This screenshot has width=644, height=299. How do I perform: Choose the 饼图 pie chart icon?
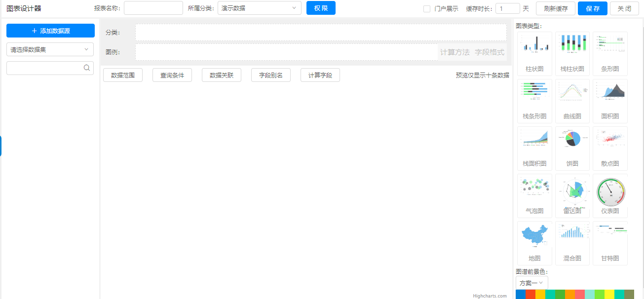pos(572,148)
